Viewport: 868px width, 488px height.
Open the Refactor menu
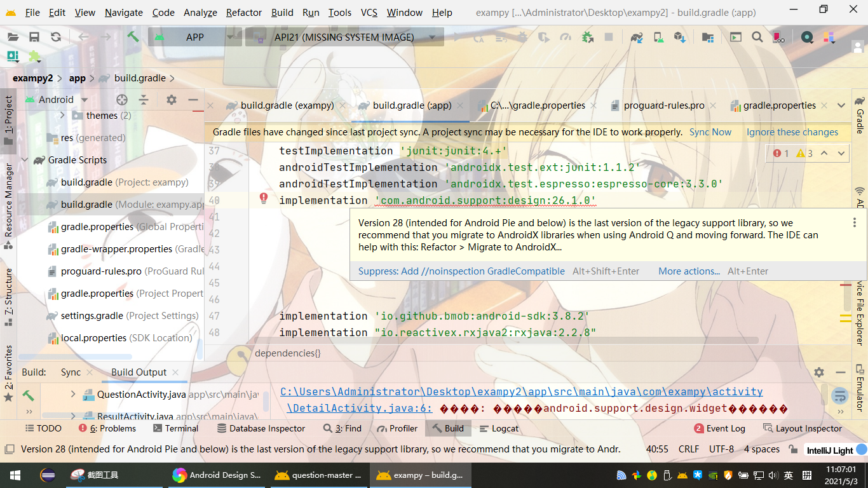point(244,12)
